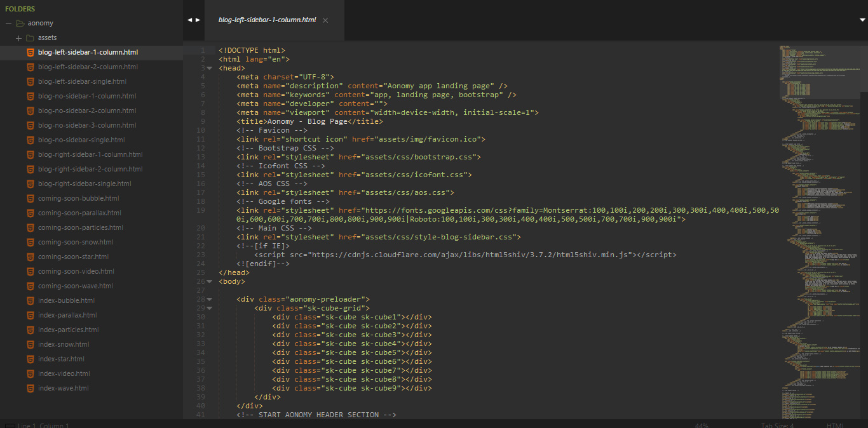868x428 pixels.
Task: Open Tab Size setting in status bar
Action: (x=777, y=425)
